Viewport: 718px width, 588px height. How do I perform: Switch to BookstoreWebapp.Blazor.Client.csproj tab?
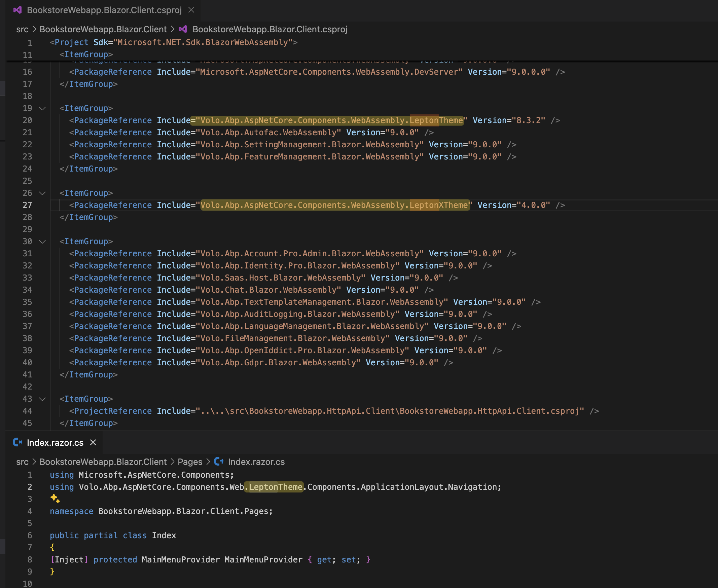(x=104, y=10)
